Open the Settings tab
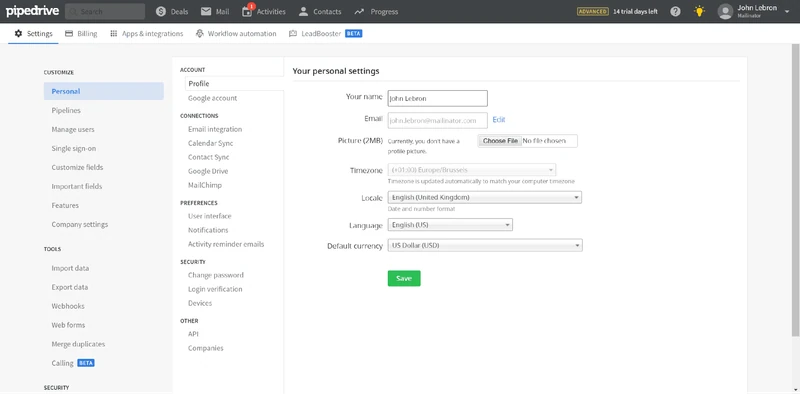 pyautogui.click(x=33, y=34)
